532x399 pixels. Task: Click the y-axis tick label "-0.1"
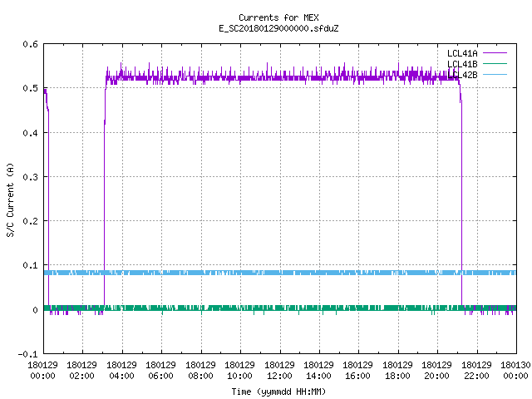(x=27, y=354)
